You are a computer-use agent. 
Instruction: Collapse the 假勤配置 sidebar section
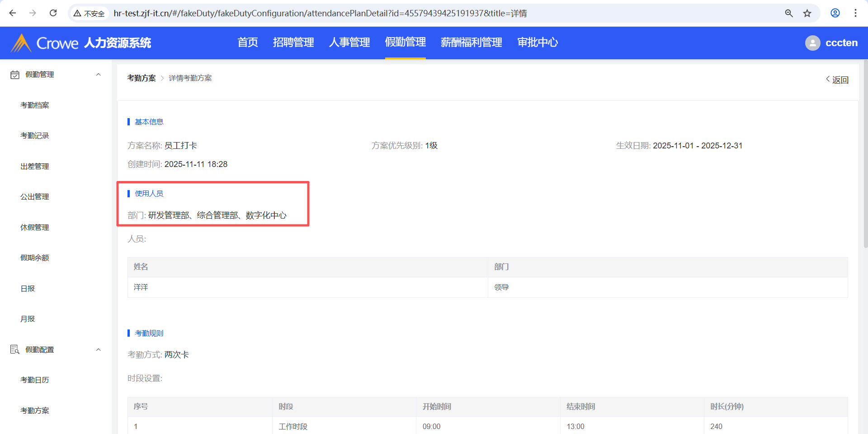click(x=98, y=350)
